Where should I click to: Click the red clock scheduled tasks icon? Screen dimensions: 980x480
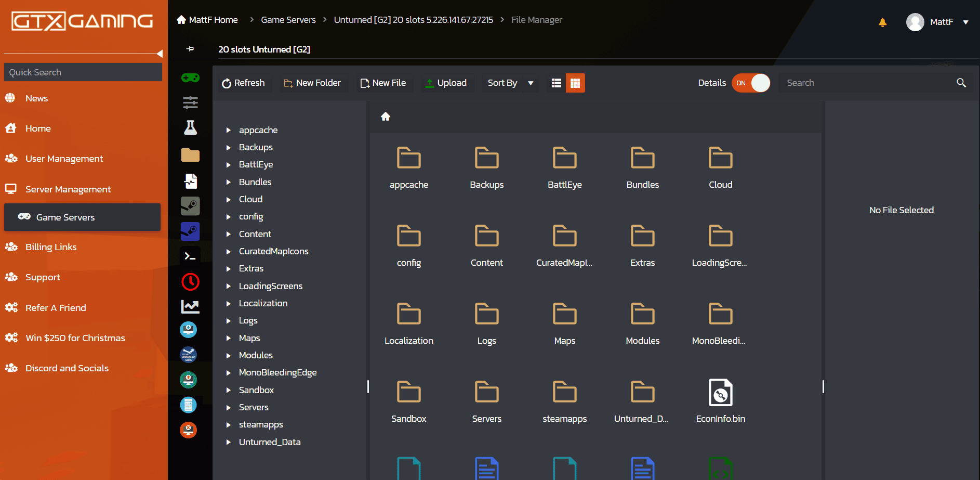coord(190,281)
